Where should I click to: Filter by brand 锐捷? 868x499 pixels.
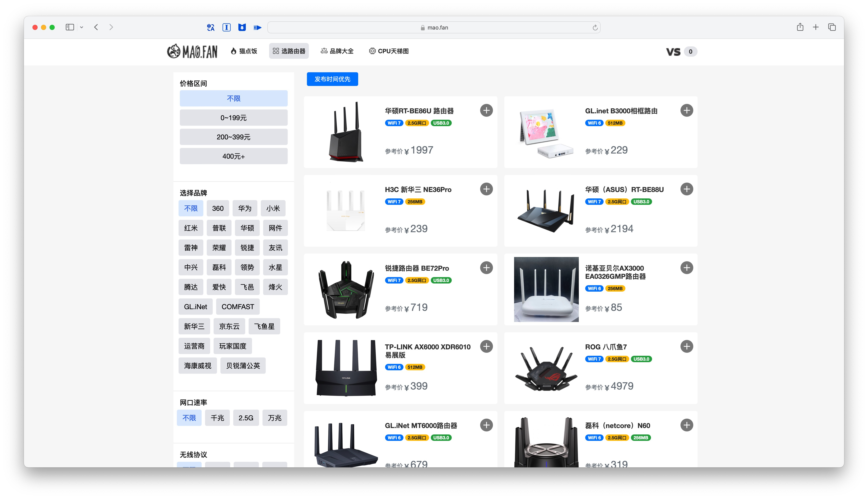point(247,248)
